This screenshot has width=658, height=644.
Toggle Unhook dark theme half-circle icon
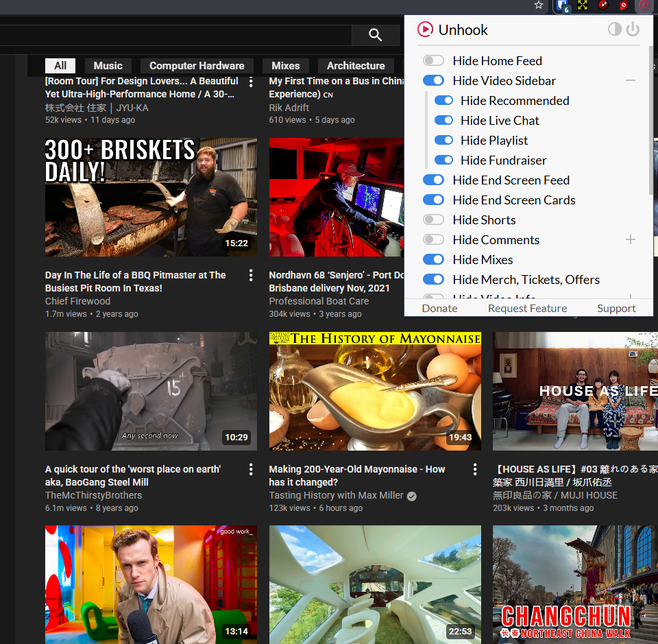614,29
